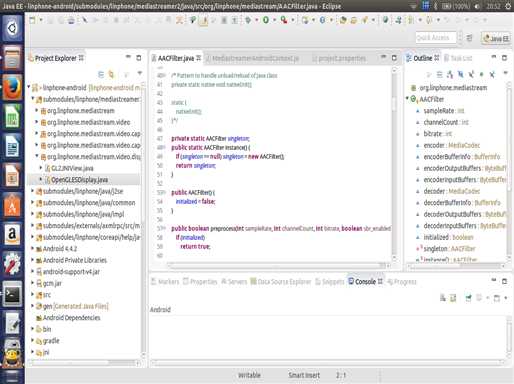Screen dimensions: 514x384
Task: Open Amazon from the Ubuntu launcher
Action: click(12, 235)
